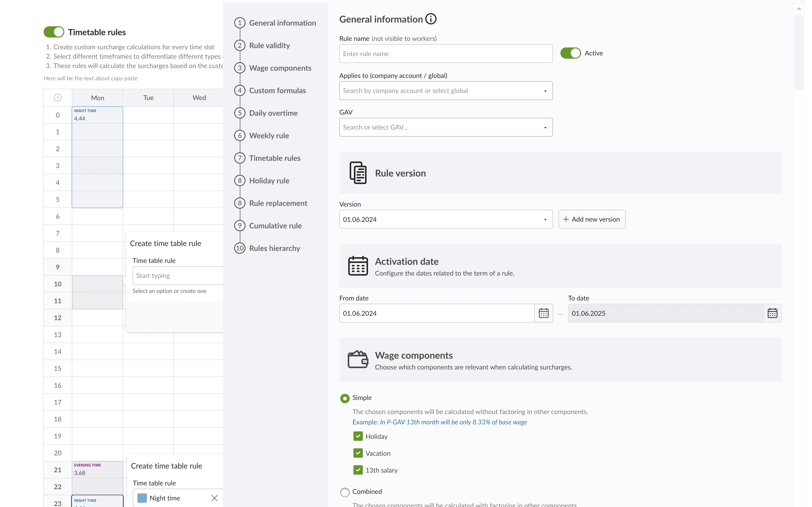Click the General information info icon
812x507 pixels.
(431, 19)
